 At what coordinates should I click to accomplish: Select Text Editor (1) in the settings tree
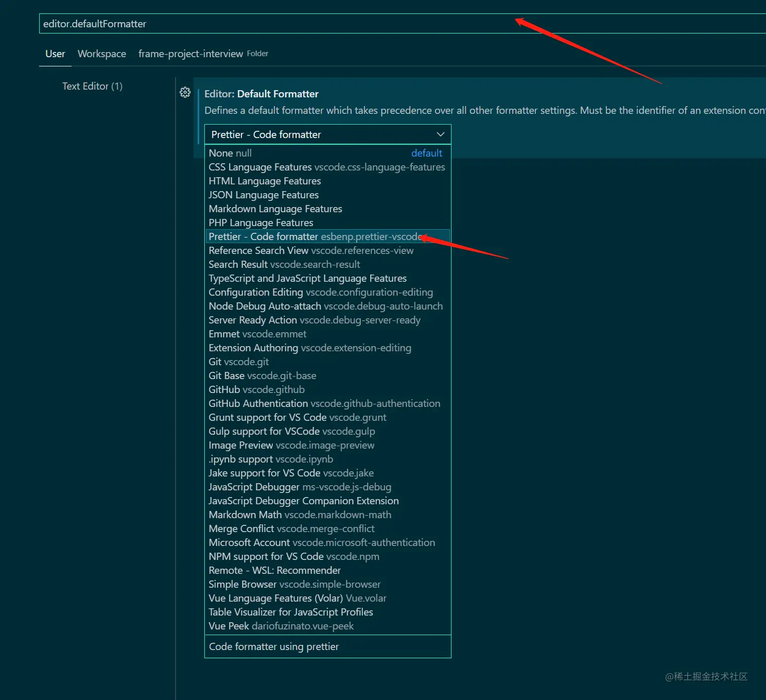pyautogui.click(x=93, y=86)
